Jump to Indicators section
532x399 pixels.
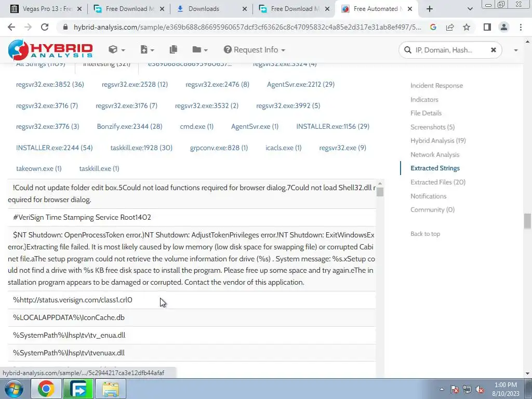pos(424,99)
